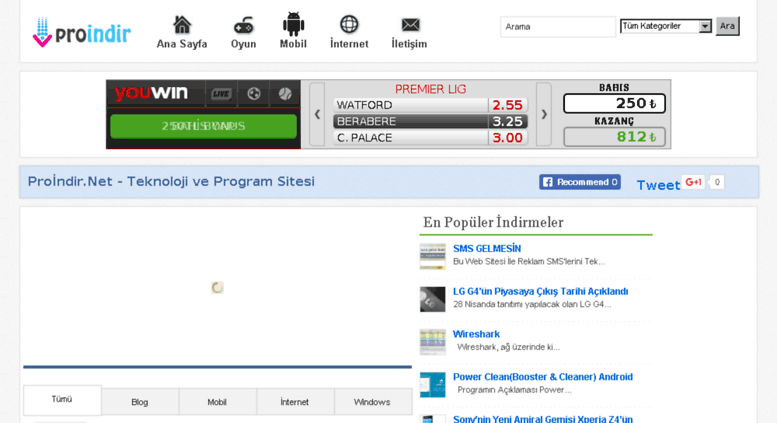Expand the Tüm Kategoriler dropdown
The width and height of the screenshot is (777, 423).
(x=666, y=26)
